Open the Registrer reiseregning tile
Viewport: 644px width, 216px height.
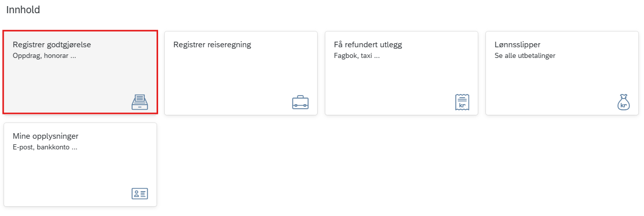(241, 73)
